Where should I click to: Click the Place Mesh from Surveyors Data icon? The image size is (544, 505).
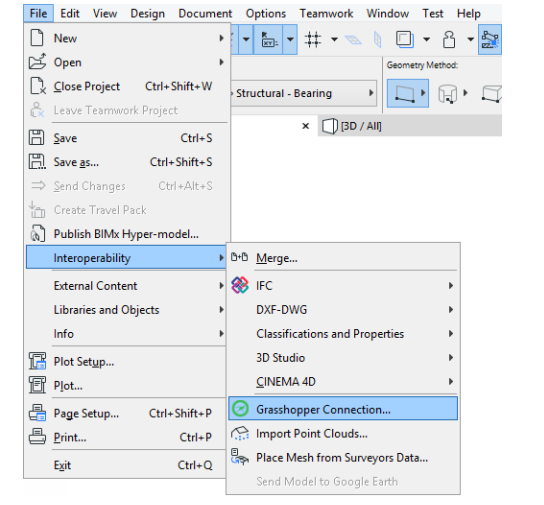240,457
